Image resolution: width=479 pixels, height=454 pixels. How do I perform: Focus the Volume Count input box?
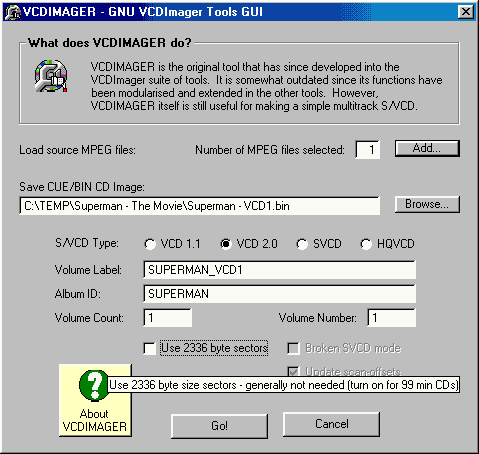168,318
